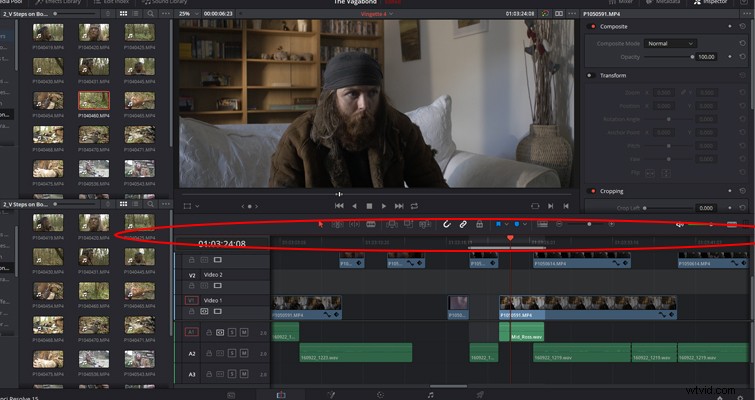This screenshot has height=400, width=755.
Task: Play in reverse in the viewer
Action: point(354,206)
